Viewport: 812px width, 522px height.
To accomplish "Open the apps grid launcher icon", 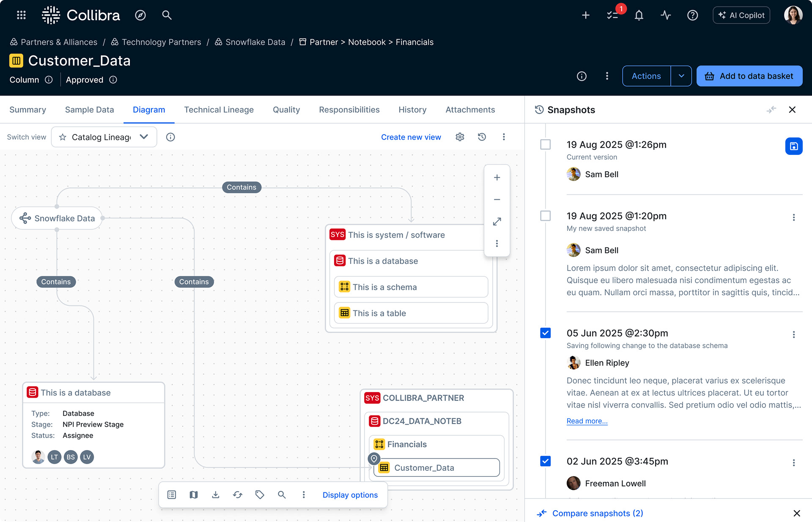I will 21,15.
